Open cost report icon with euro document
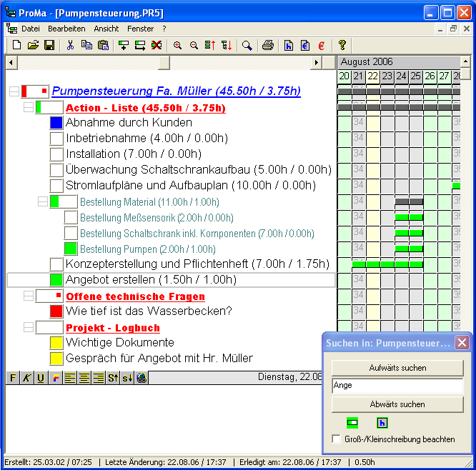Screen dimensions: 476x470 (305, 45)
